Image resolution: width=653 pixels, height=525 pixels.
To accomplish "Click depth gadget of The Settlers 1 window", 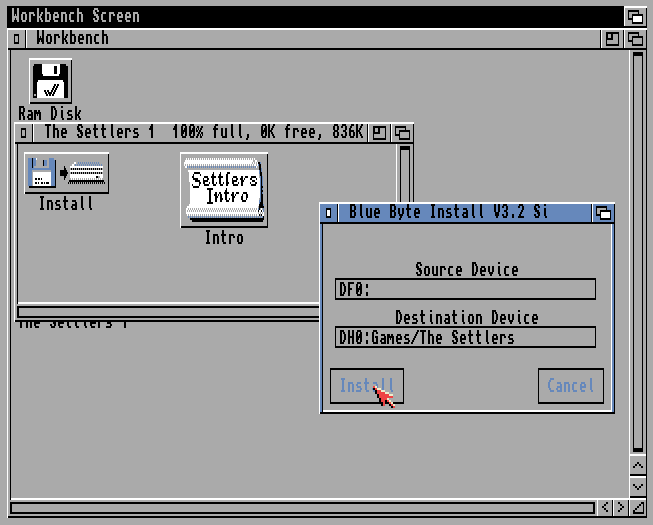I will coord(402,133).
